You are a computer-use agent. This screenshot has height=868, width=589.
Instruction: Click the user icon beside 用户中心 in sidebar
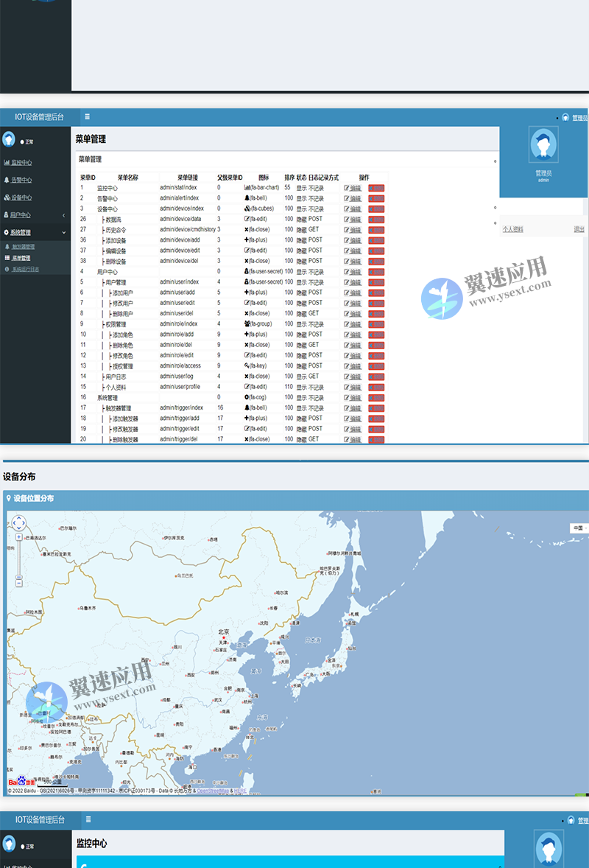(x=5, y=214)
